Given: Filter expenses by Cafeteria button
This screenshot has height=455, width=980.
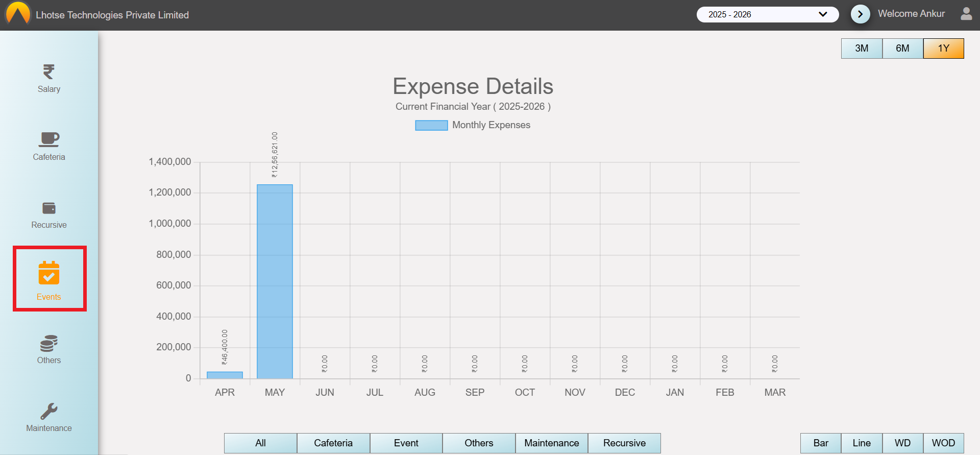Looking at the screenshot, I should [x=333, y=443].
